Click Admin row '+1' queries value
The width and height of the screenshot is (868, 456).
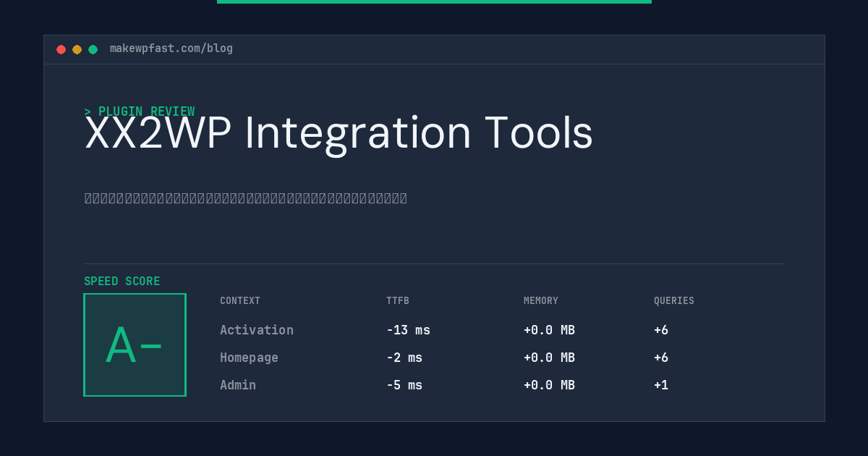point(661,385)
